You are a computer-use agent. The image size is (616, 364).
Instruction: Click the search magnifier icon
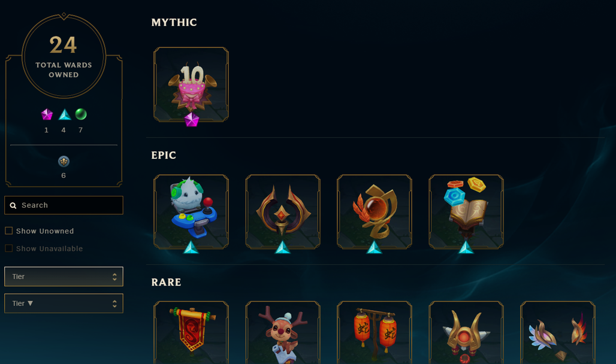pyautogui.click(x=13, y=205)
